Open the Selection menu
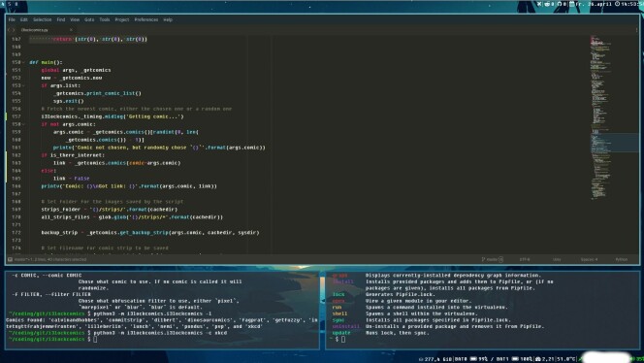This screenshot has height=363, width=644. coord(42,19)
